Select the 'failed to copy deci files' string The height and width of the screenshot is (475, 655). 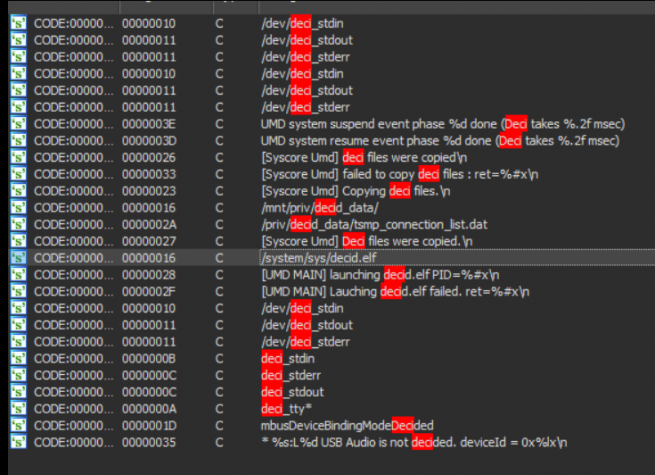(x=393, y=174)
